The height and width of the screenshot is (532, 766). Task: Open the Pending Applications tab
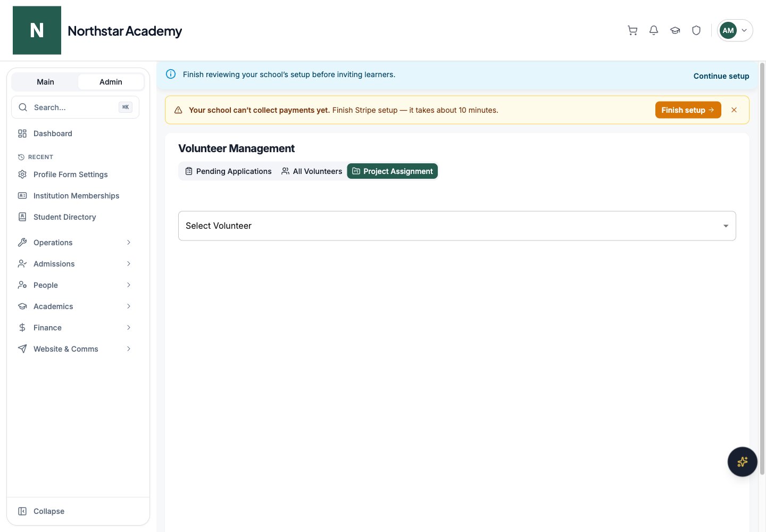click(228, 171)
